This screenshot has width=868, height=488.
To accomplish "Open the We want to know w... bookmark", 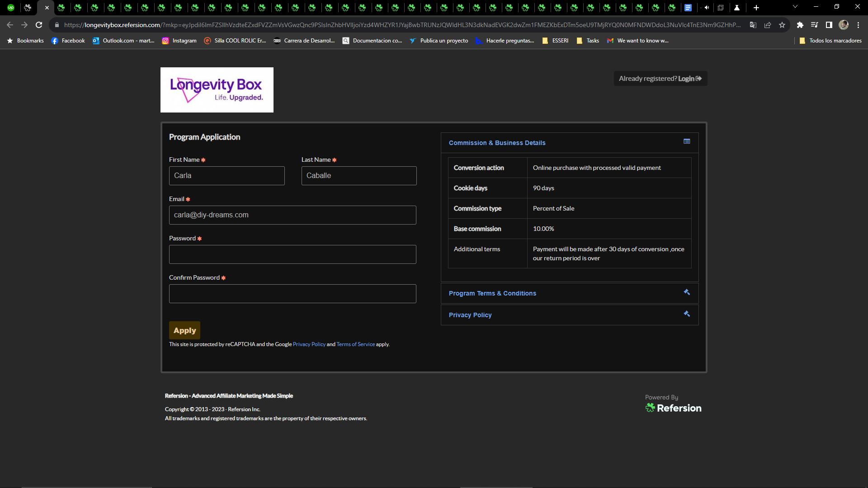I will click(638, 41).
